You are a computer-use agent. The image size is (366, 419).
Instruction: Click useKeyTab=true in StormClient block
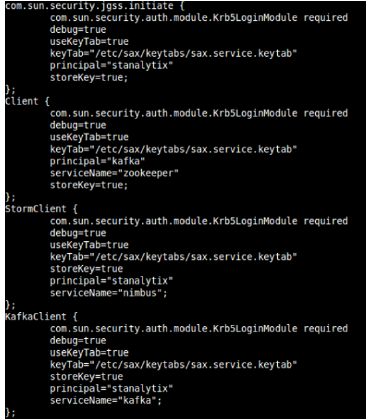point(89,245)
